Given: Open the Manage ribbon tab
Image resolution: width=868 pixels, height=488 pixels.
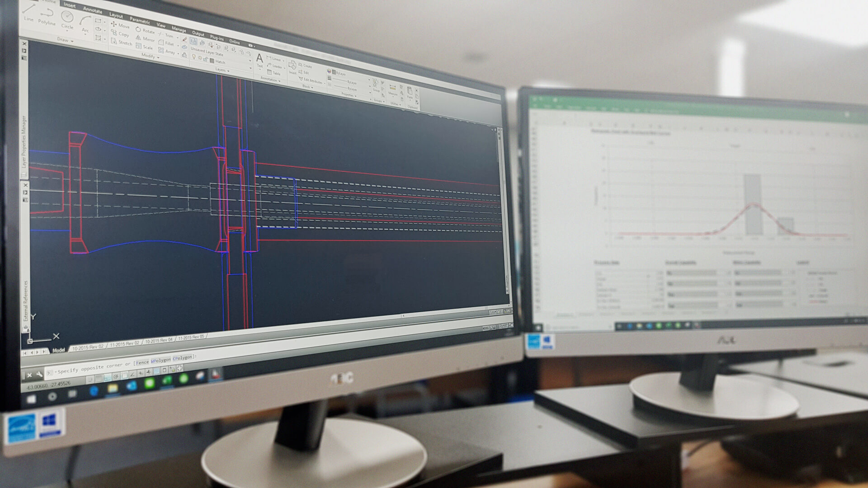Looking at the screenshot, I should pos(179,29).
